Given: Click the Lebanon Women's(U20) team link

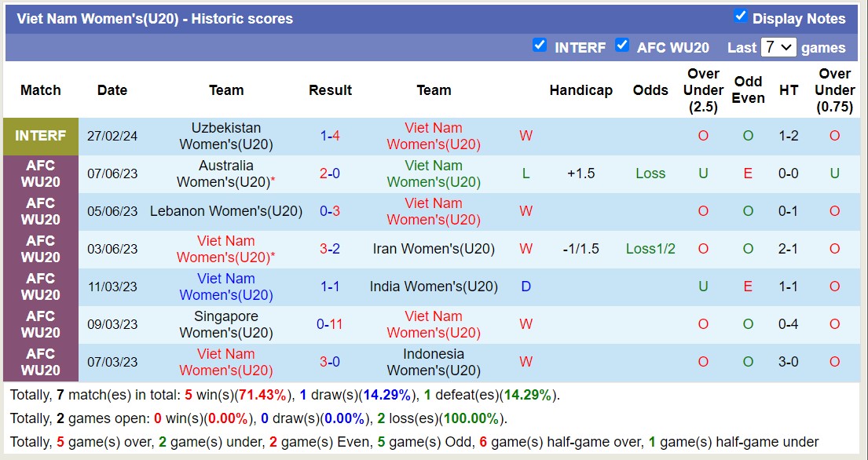Looking at the screenshot, I should point(226,211).
